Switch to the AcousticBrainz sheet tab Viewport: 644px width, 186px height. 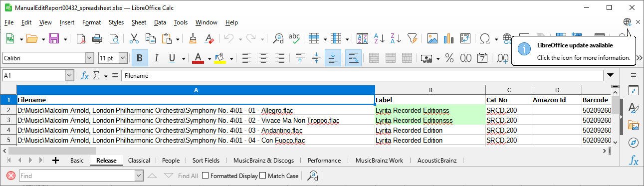point(436,161)
